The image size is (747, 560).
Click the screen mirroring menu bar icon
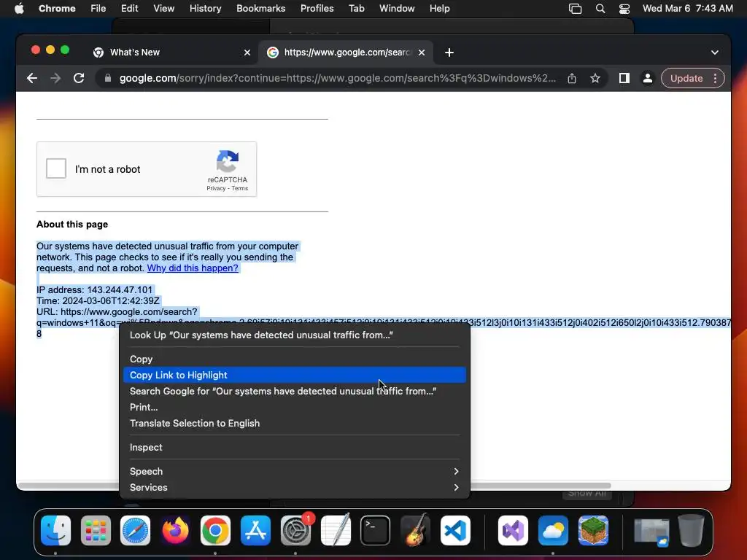[575, 8]
